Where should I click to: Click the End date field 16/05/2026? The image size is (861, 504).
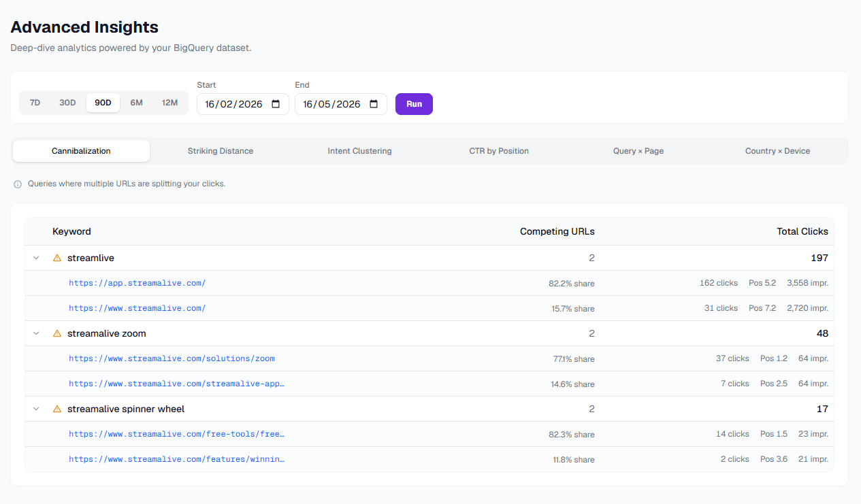(x=341, y=104)
